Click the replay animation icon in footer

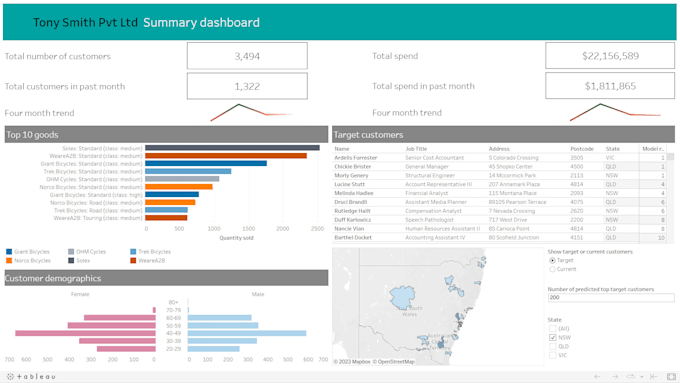pos(631,376)
